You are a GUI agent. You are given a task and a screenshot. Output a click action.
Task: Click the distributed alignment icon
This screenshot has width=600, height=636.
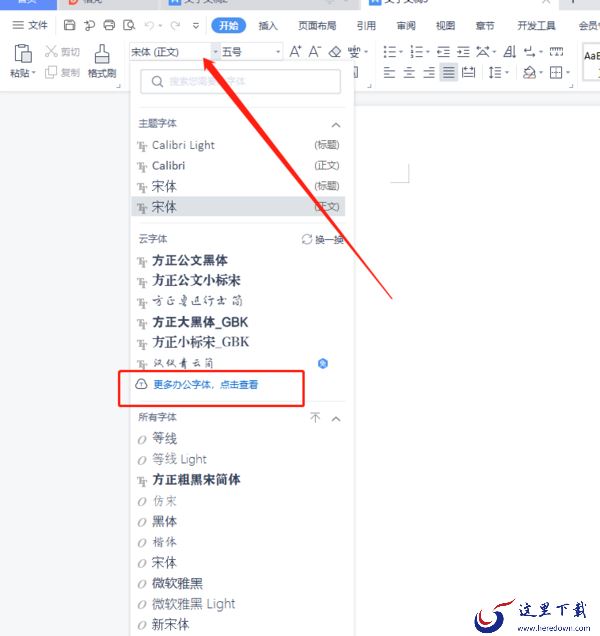point(469,73)
